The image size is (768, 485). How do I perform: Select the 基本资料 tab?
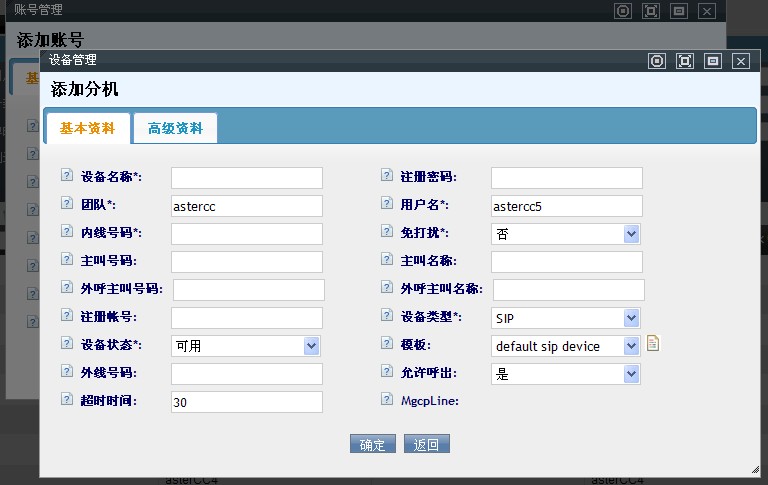(87, 129)
